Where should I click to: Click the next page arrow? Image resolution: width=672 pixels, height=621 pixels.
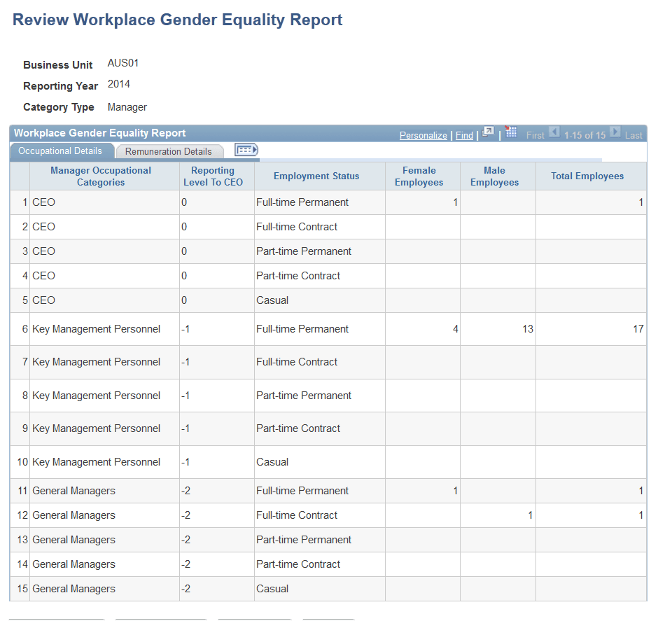pyautogui.click(x=615, y=133)
